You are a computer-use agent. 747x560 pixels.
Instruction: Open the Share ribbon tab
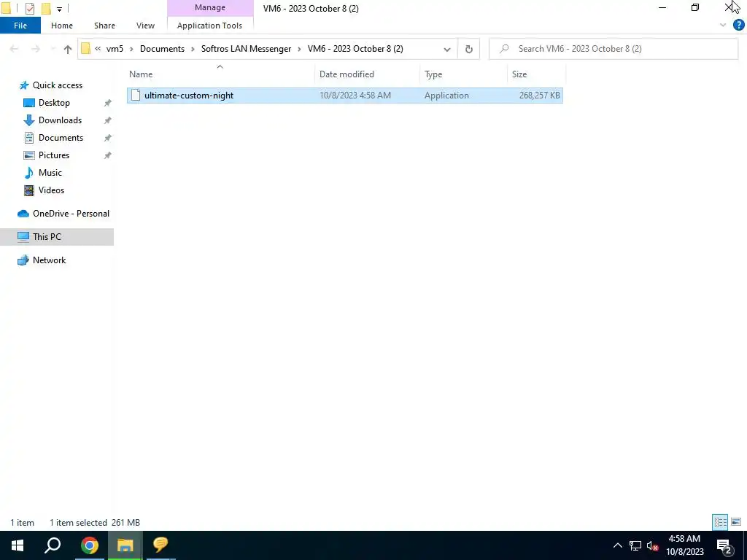104,26
